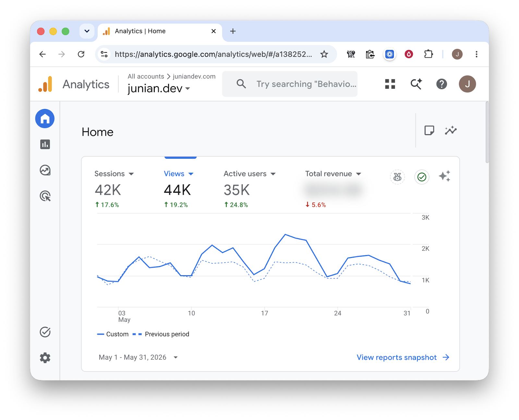
Task: Open the Home navigation icon in the sidebar
Action: [x=45, y=119]
